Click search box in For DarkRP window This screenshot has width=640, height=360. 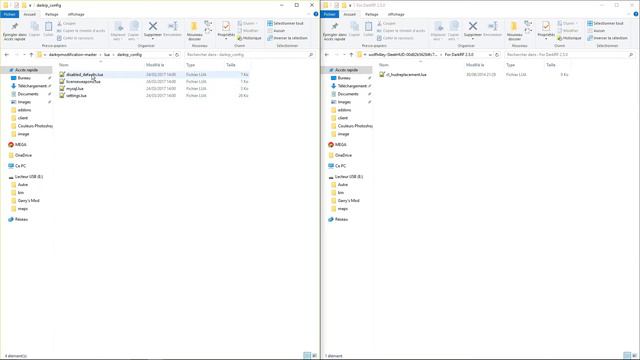point(570,55)
